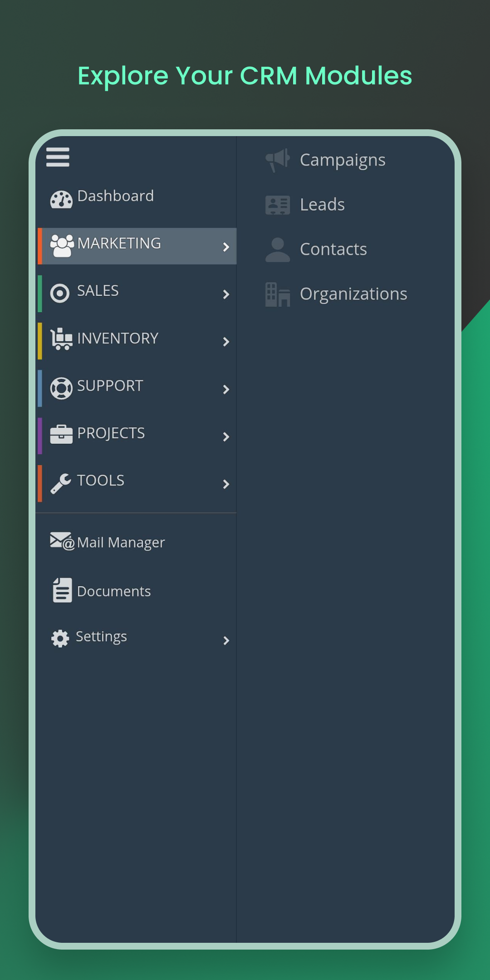Select the TOOLS menu label

pyautogui.click(x=101, y=480)
